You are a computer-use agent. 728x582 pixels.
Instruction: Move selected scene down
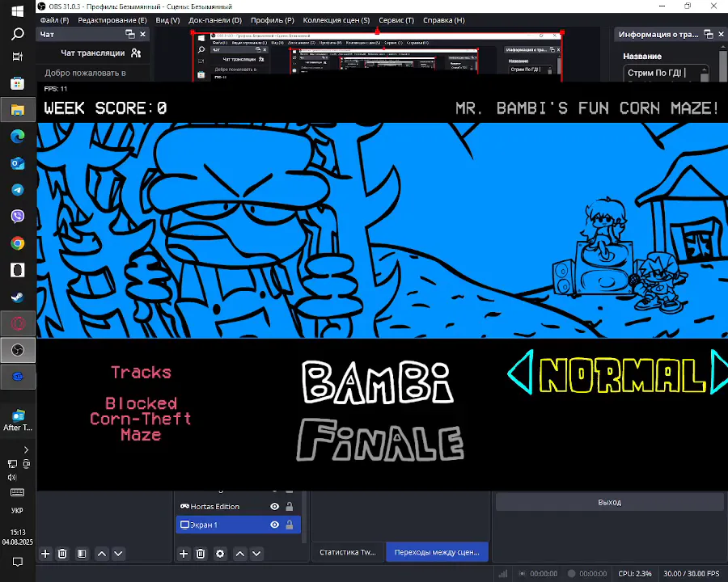[x=118, y=554]
